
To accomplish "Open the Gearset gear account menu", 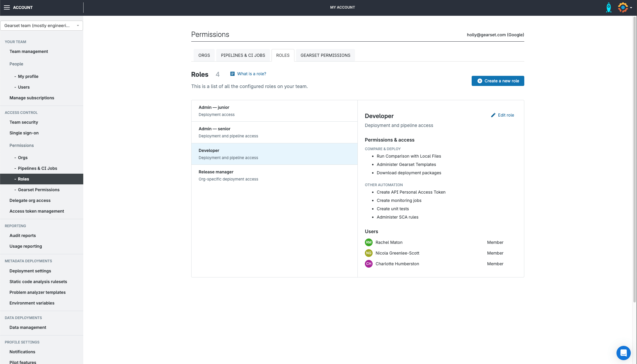I will 622,7.
